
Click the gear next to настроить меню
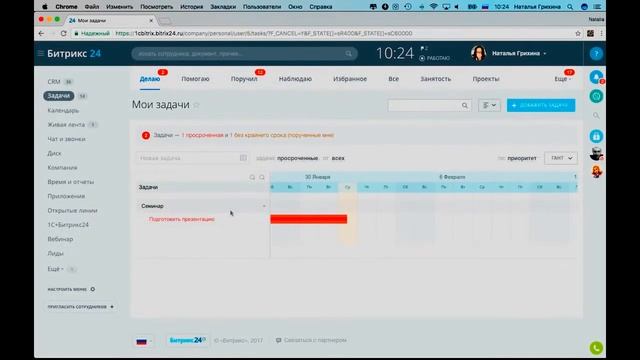coord(93,289)
